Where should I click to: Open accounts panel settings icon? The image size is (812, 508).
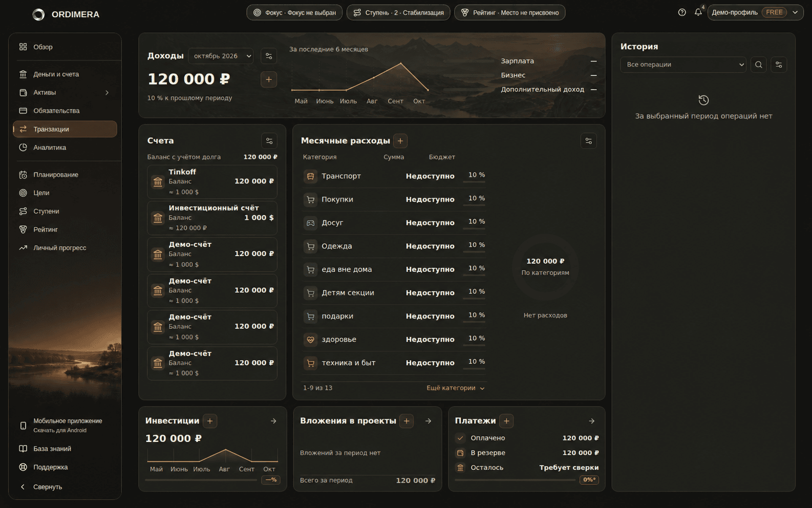tap(269, 141)
